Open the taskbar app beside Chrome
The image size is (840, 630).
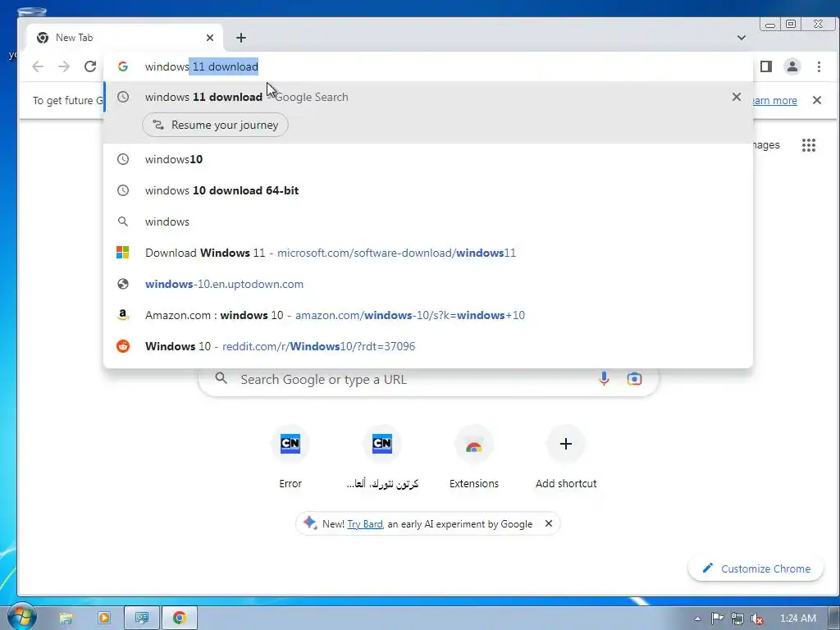tap(142, 619)
